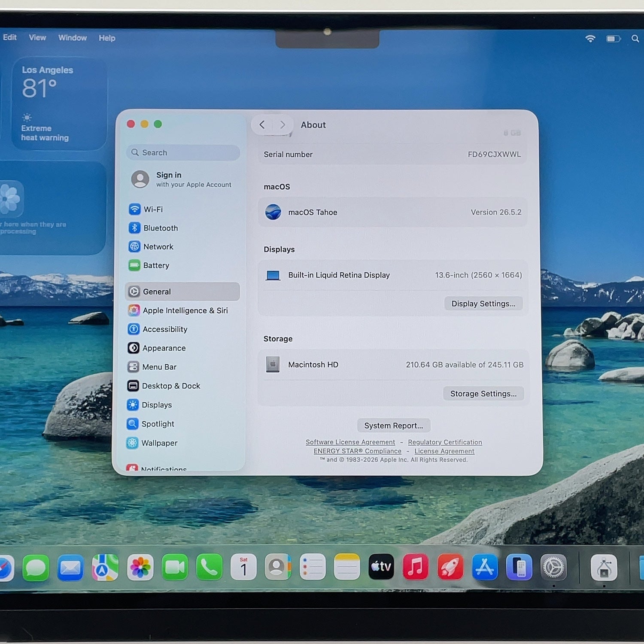The image size is (644, 644).
Task: Open the Regulatory Certification link
Action: point(445,442)
